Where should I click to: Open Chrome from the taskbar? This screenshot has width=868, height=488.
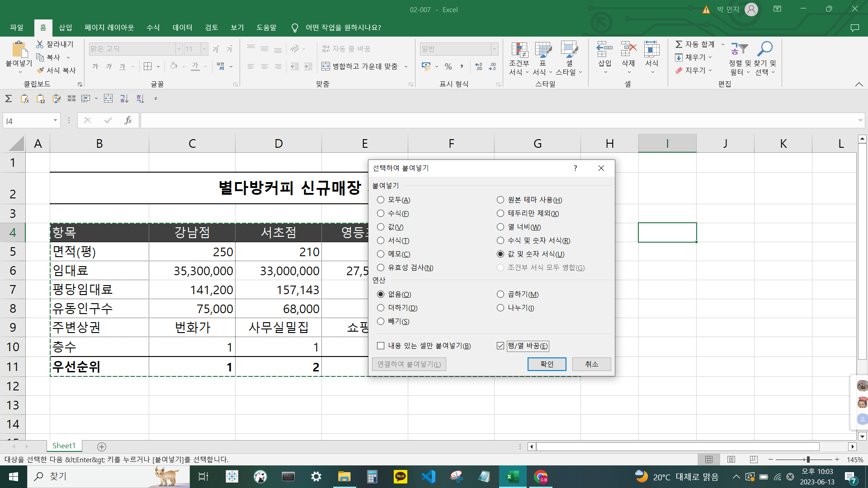(x=541, y=477)
